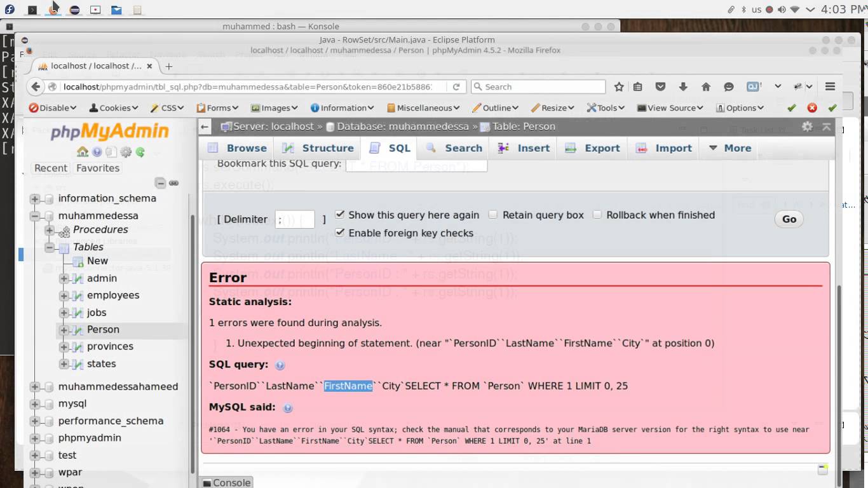The image size is (868, 488).
Task: Click the help icon beside MySQL said
Action: tap(287, 407)
